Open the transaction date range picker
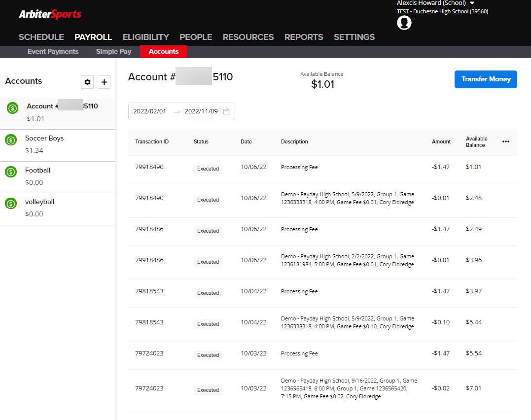 [181, 111]
